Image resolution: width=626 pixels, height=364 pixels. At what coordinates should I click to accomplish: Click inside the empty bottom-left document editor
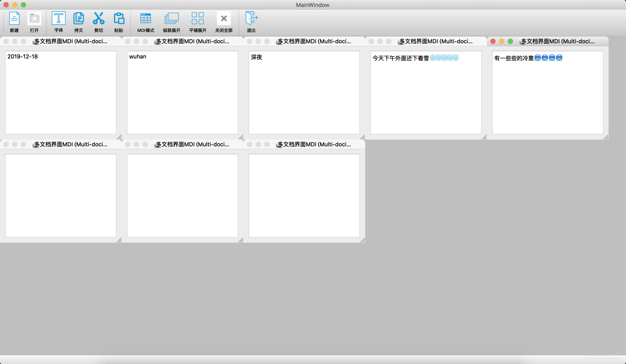pos(61,195)
